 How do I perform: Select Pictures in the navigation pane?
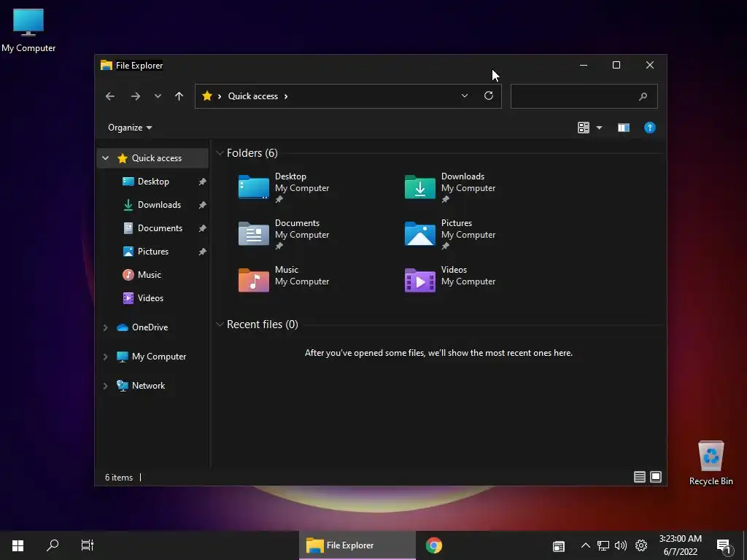(x=153, y=252)
